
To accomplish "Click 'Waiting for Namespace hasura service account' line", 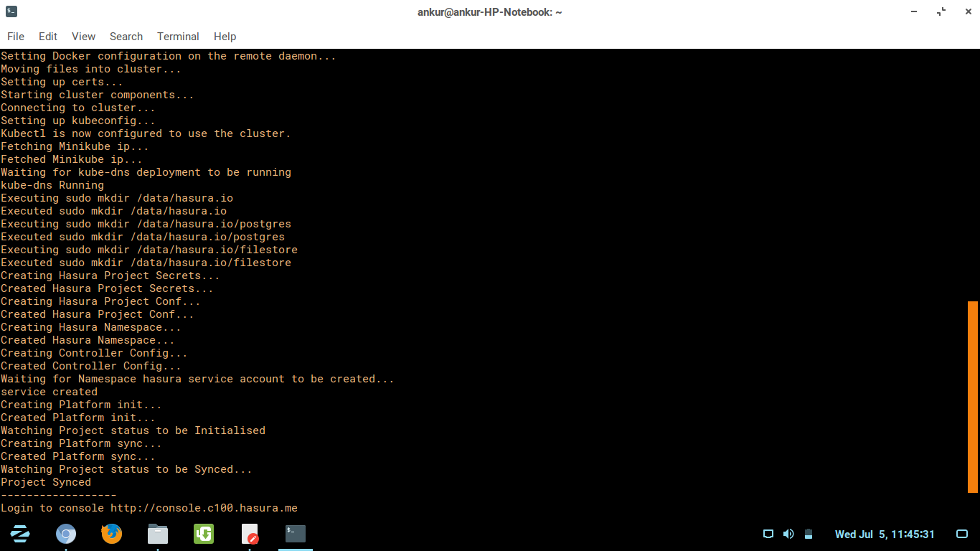I will [x=197, y=379].
